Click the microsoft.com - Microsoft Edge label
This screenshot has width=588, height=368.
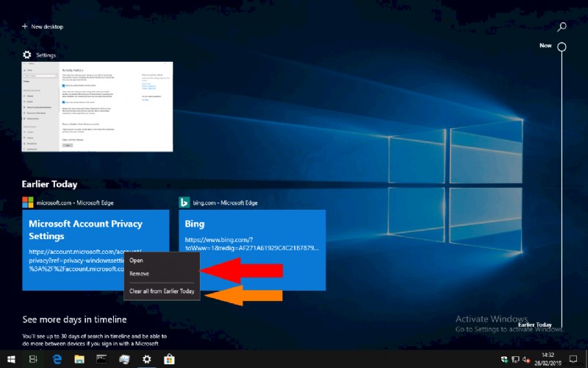pos(75,203)
